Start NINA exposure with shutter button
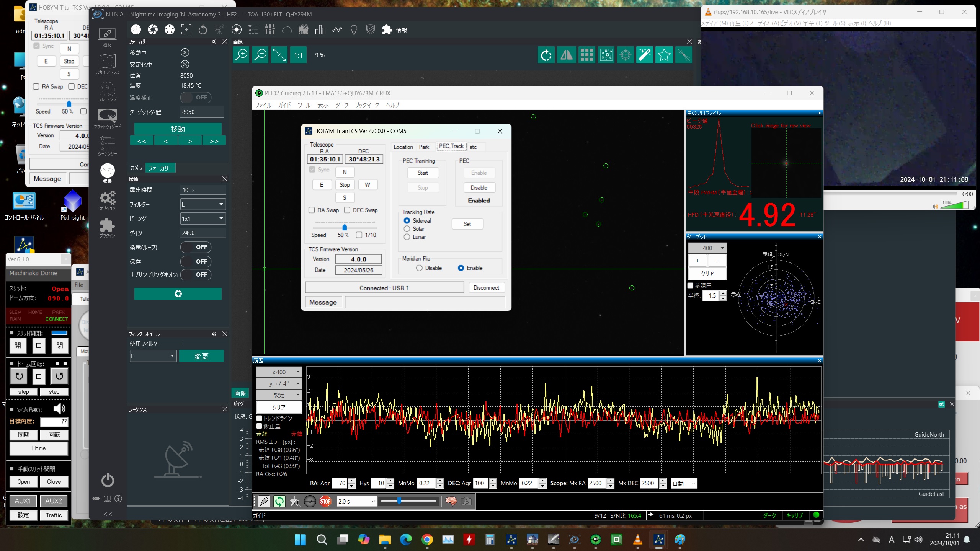980x551 pixels. pos(178,294)
